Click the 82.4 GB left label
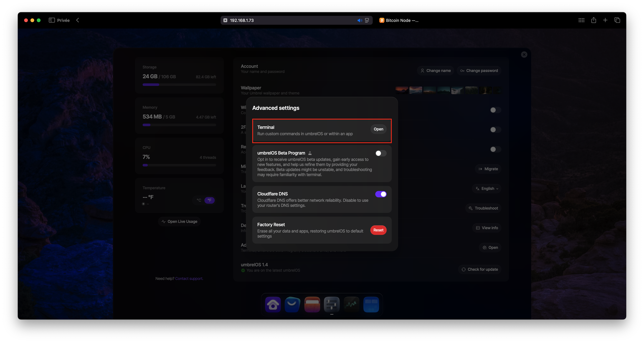 pyautogui.click(x=206, y=77)
